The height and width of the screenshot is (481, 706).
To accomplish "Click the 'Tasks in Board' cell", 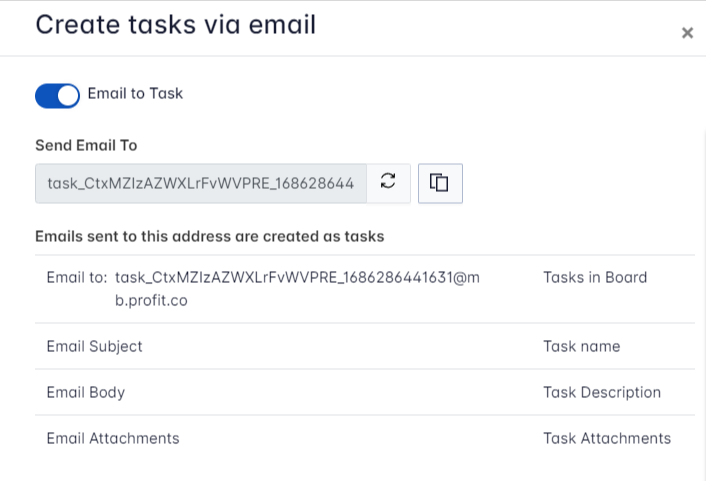I will [x=595, y=277].
